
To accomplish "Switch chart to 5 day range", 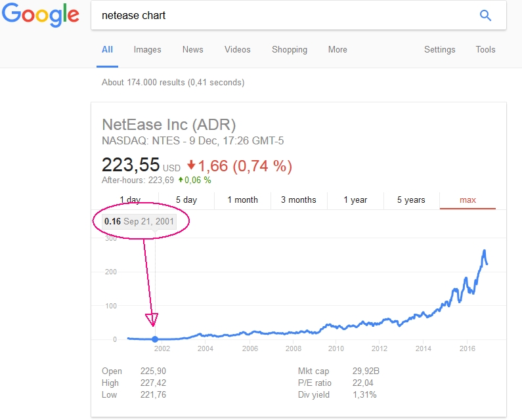I will pos(186,200).
